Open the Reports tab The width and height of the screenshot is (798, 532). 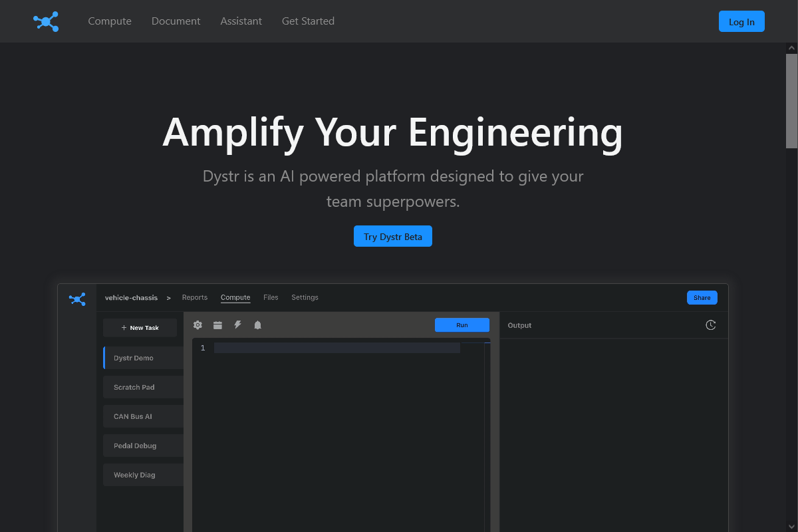195,297
